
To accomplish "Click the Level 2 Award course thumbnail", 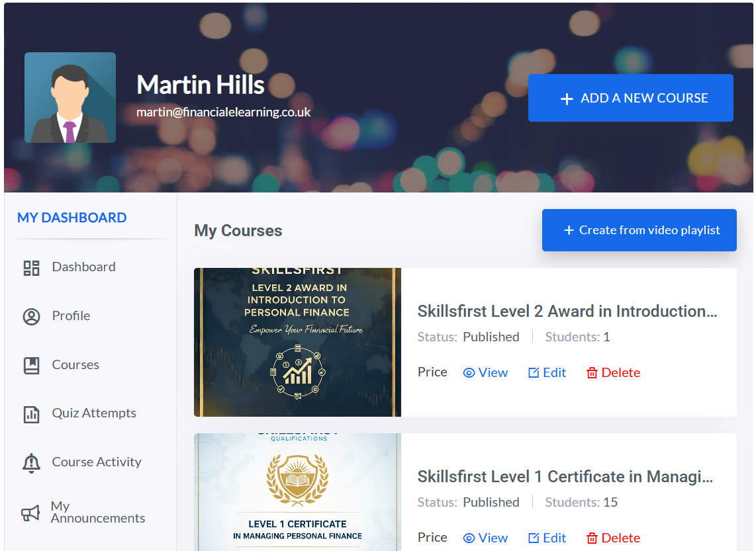I will coord(297,343).
